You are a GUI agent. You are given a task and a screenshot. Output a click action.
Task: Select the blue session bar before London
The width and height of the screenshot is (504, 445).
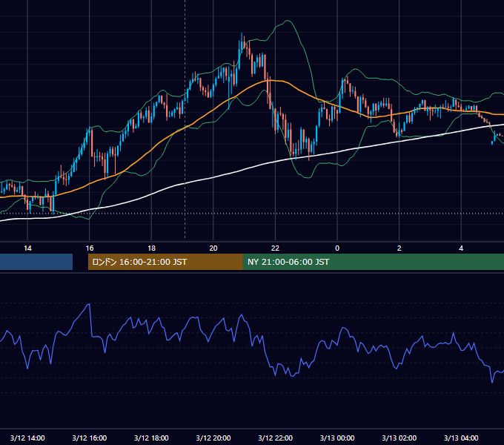coord(36,262)
